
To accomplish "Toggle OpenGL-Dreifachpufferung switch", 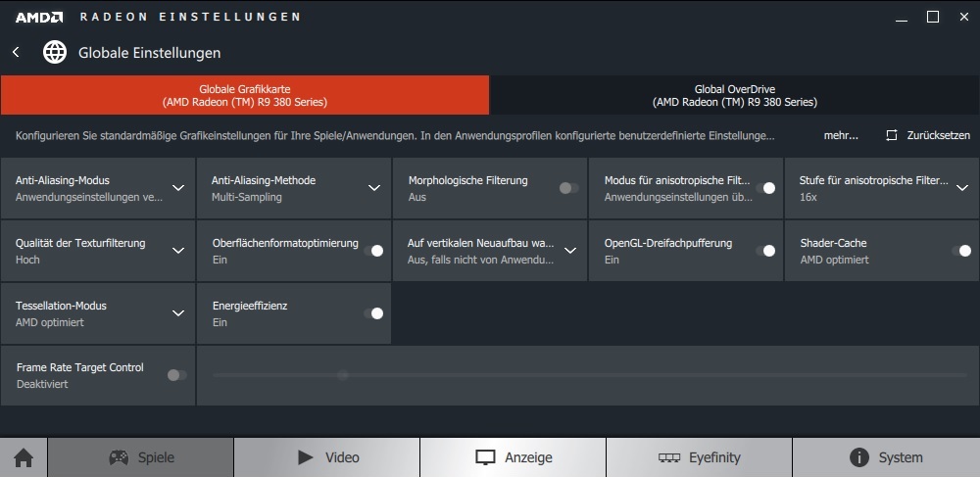I will [765, 251].
